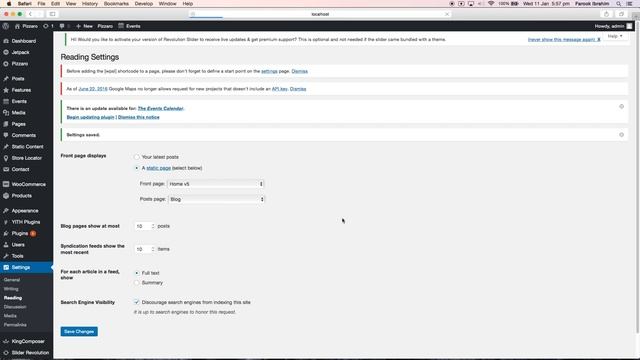The image size is (640, 360).
Task: Open the Writing settings submenu
Action: [x=11, y=289]
